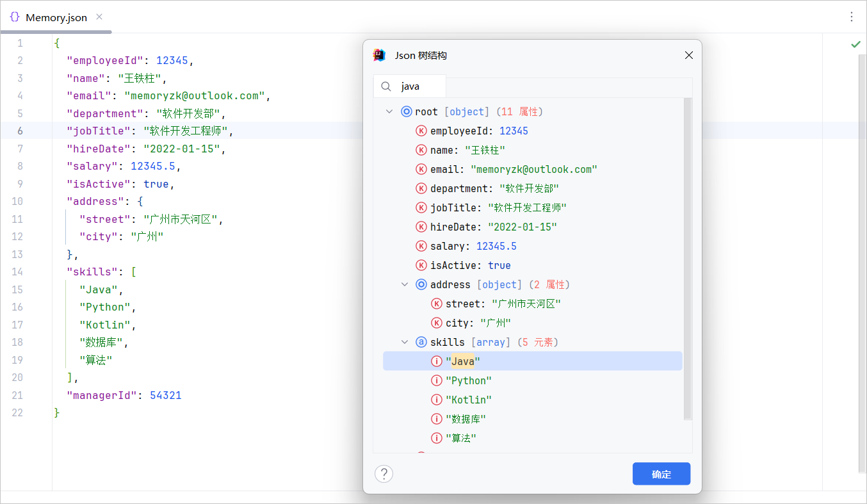This screenshot has height=504, width=867.
Task: Select the "Kotlin" item in the tree
Action: tap(469, 399)
